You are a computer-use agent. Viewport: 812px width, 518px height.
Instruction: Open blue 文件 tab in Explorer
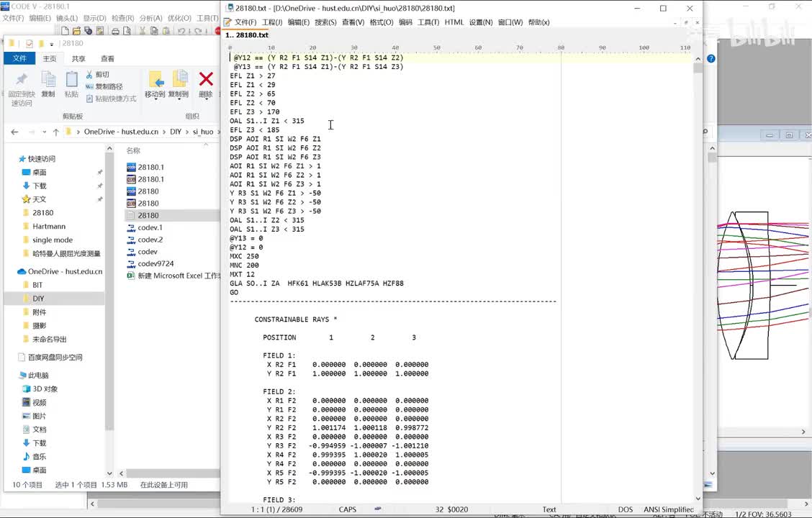click(19, 58)
